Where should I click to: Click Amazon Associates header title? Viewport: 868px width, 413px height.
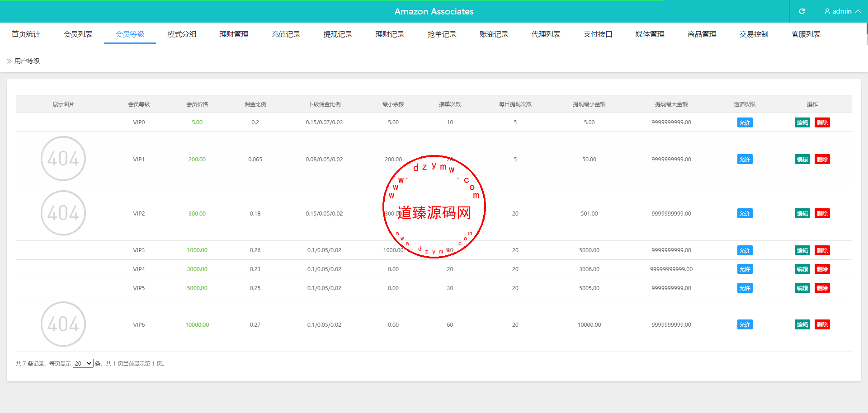[x=434, y=11]
